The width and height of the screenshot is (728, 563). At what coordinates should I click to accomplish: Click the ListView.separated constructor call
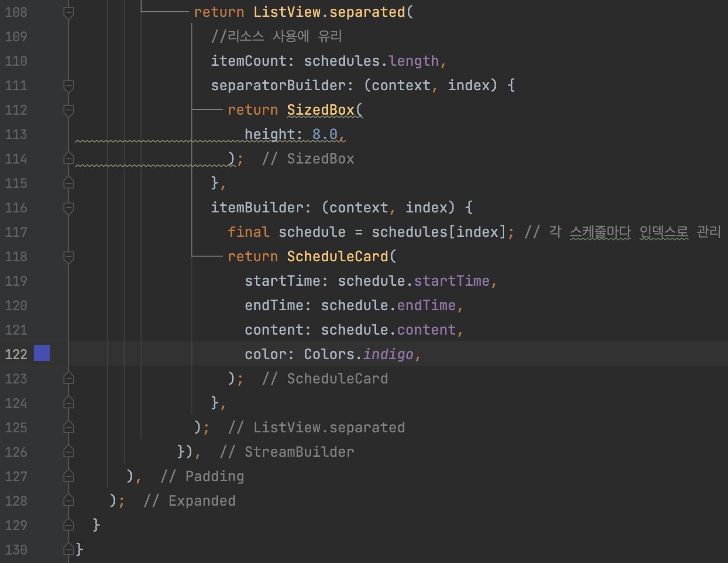tap(329, 12)
